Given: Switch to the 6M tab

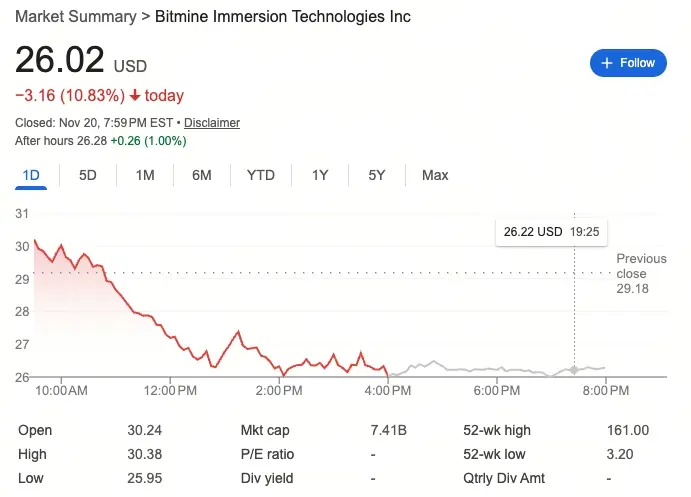Looking at the screenshot, I should [x=202, y=176].
